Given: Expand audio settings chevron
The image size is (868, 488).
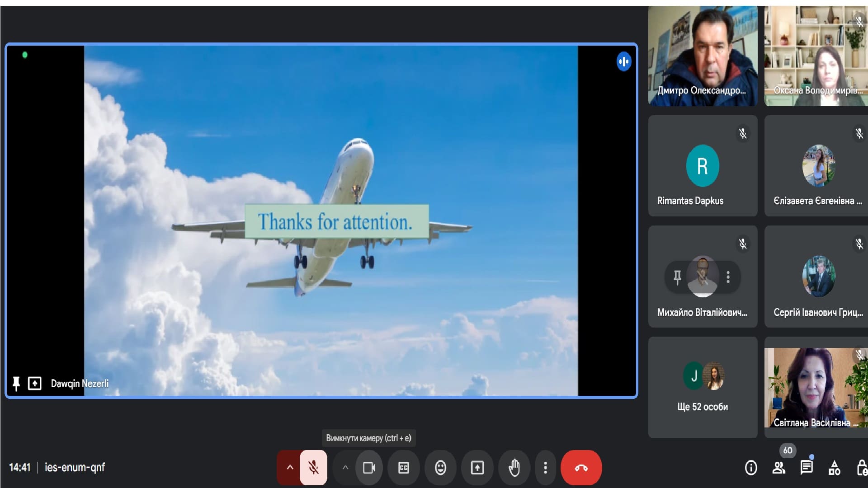Looking at the screenshot, I should (290, 468).
